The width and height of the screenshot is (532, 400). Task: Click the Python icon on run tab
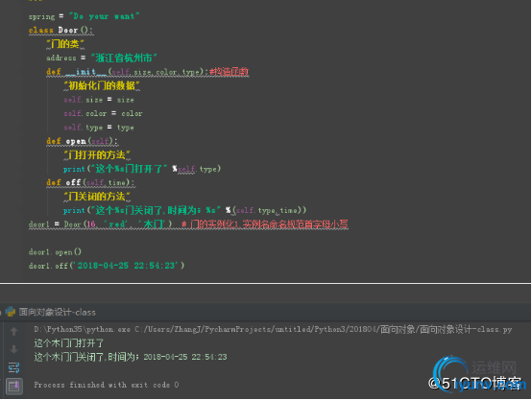11,312
